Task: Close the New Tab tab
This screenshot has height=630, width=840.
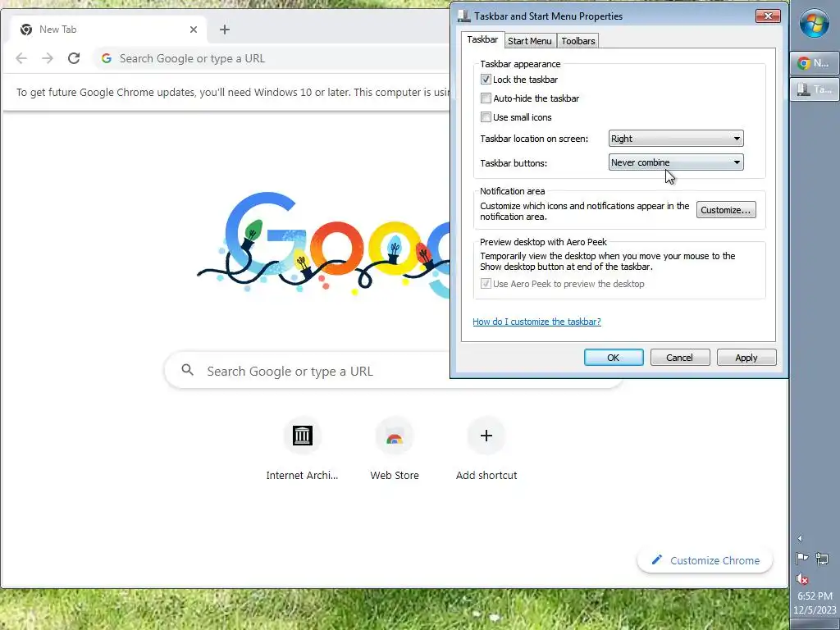Action: click(x=194, y=30)
